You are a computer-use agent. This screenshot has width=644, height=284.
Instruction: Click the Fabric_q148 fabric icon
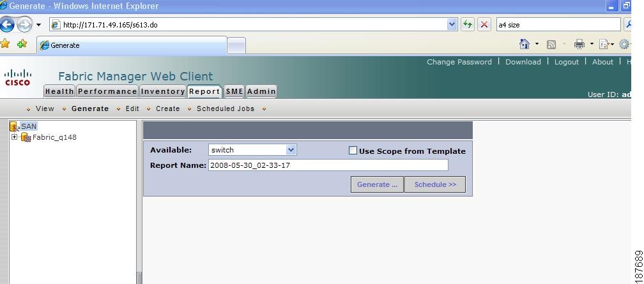(26, 137)
